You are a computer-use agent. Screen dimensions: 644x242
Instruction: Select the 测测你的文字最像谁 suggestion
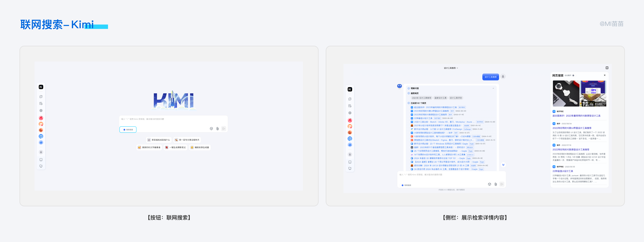click(149, 148)
